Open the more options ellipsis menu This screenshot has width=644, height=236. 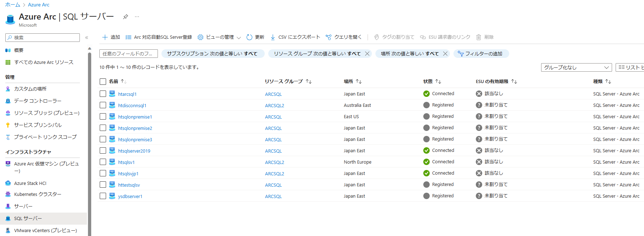[x=137, y=17]
